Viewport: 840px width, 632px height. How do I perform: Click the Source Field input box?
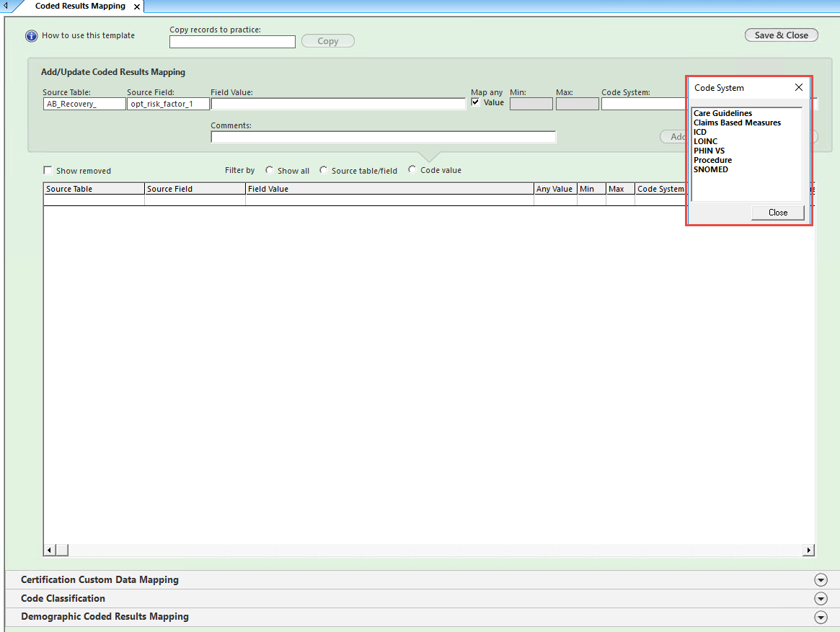point(168,104)
